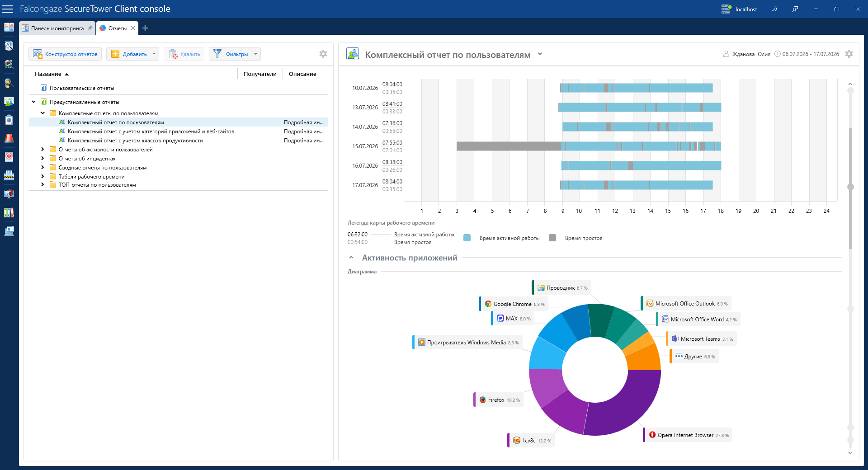Collapse the Активность приложений section
The width and height of the screenshot is (868, 470).
351,258
